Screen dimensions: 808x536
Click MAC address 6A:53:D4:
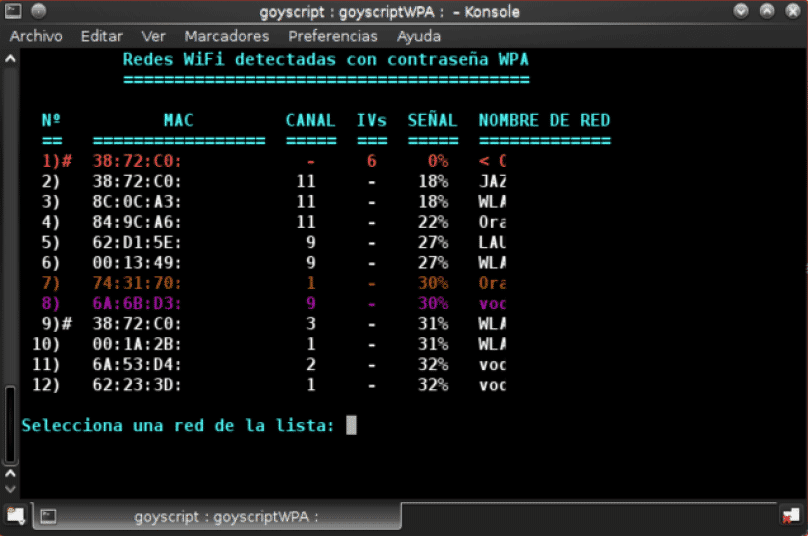pos(137,364)
